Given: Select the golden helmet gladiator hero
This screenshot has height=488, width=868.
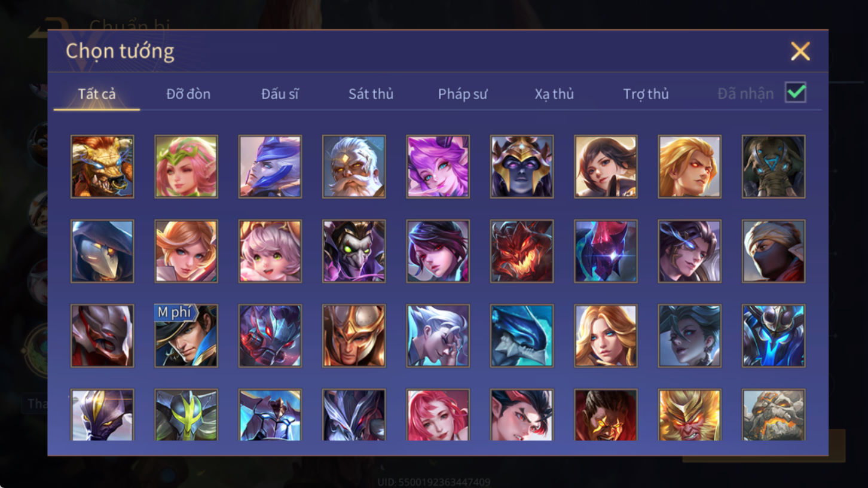Looking at the screenshot, I should [354, 335].
